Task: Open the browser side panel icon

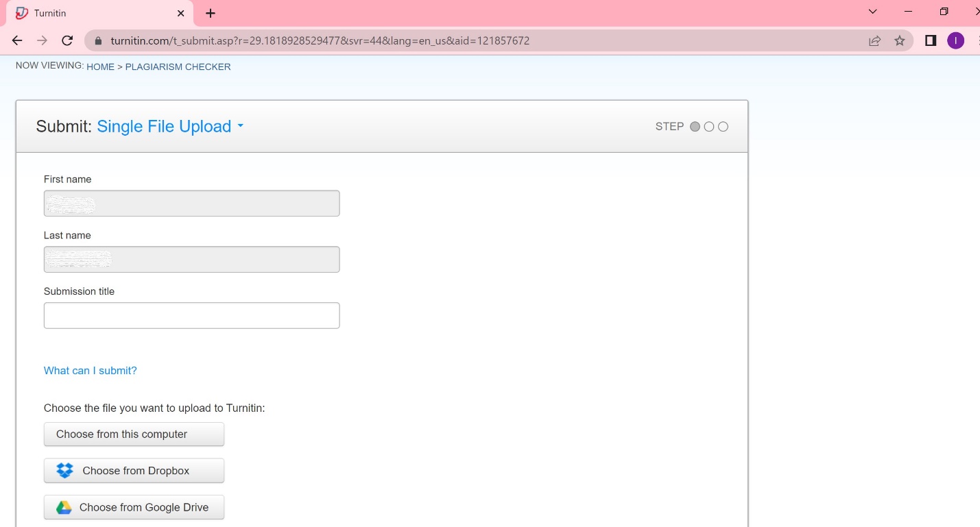Action: coord(931,41)
